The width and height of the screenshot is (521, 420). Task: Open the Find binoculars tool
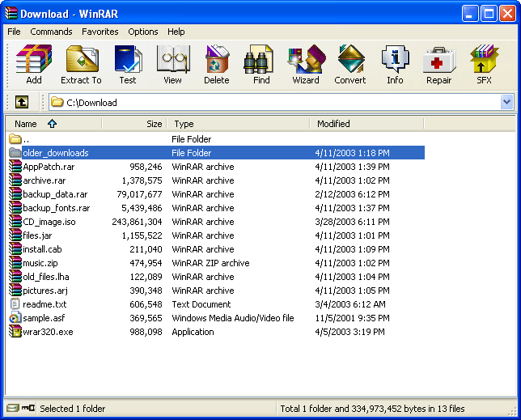coord(261,65)
